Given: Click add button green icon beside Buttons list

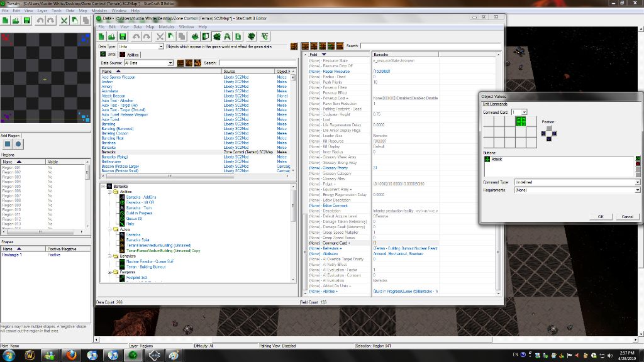Looking at the screenshot, I should (x=638, y=158).
